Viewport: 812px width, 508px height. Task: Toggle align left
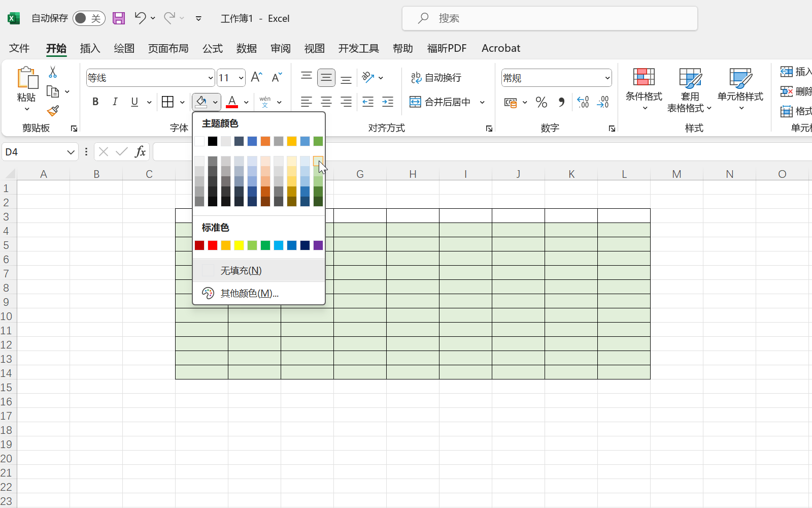[x=307, y=102]
